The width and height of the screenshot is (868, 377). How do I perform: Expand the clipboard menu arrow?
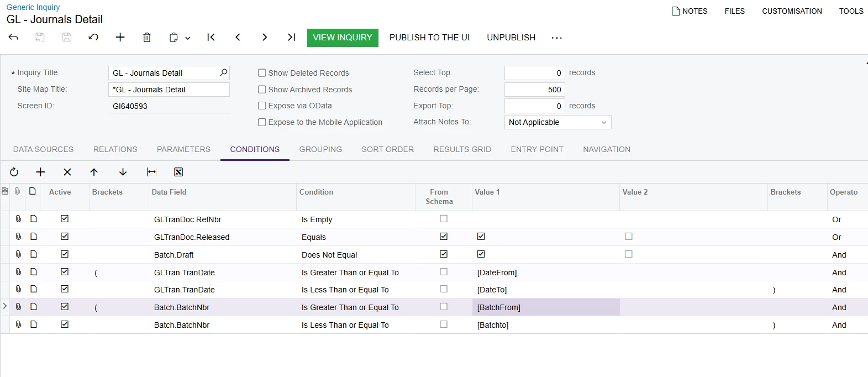[188, 38]
